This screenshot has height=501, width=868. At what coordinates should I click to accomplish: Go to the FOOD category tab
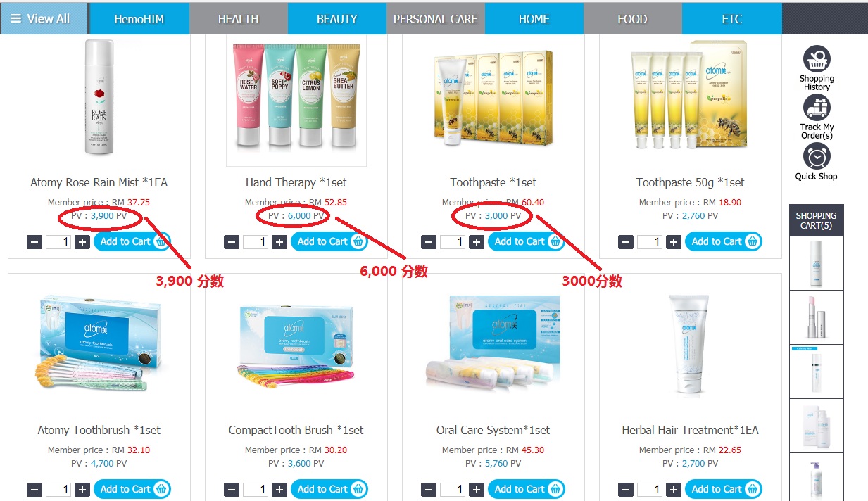coord(632,19)
